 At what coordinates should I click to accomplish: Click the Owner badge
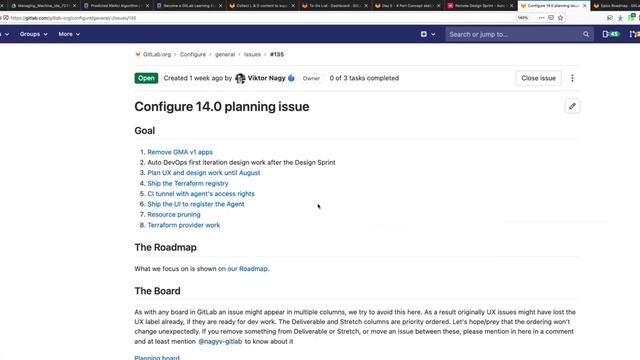(311, 78)
